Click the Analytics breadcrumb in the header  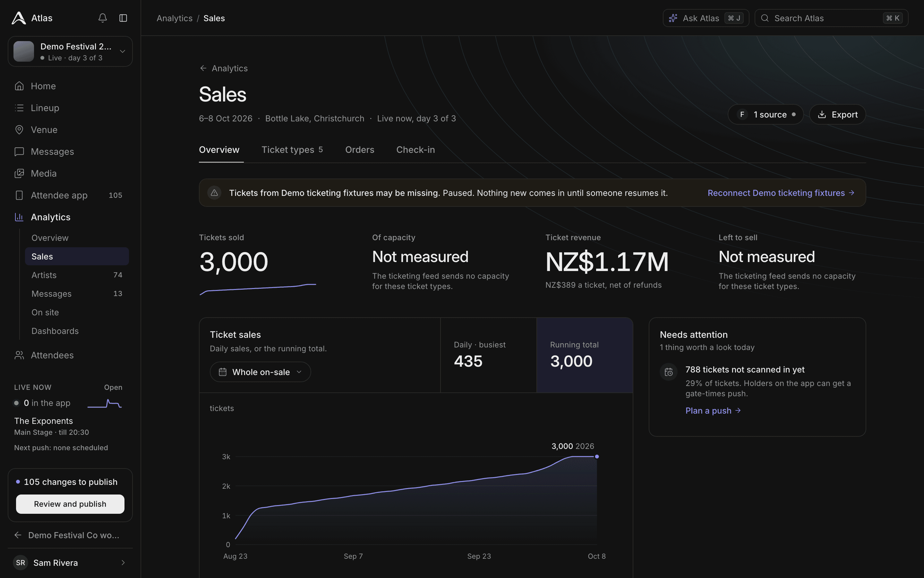tap(175, 18)
